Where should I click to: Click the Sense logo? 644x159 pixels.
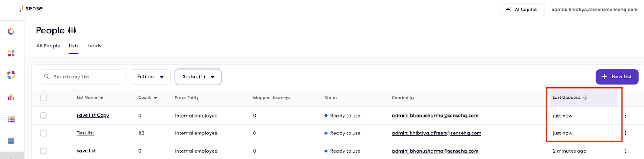31,8
